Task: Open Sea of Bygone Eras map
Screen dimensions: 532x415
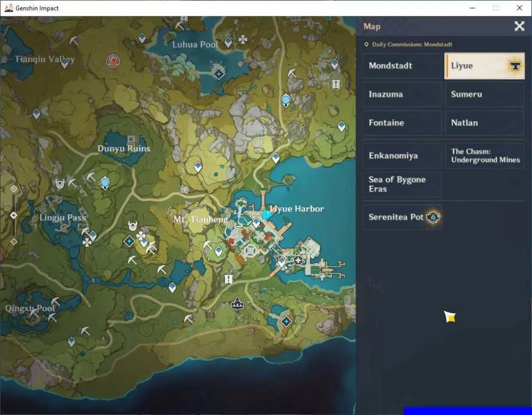Action: click(402, 184)
